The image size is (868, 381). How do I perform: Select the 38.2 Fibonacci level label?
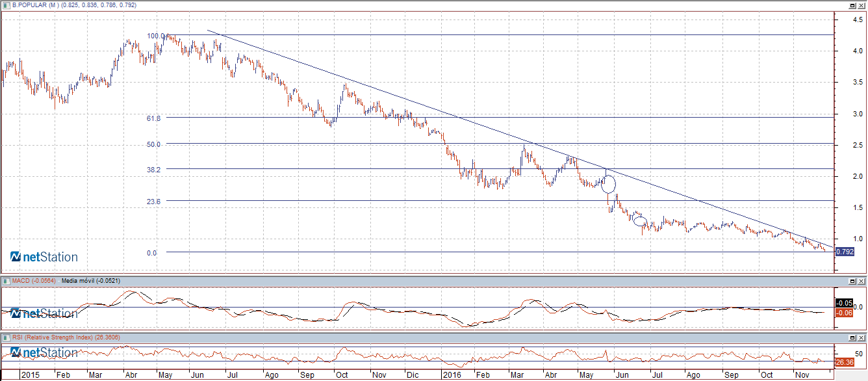[154, 169]
